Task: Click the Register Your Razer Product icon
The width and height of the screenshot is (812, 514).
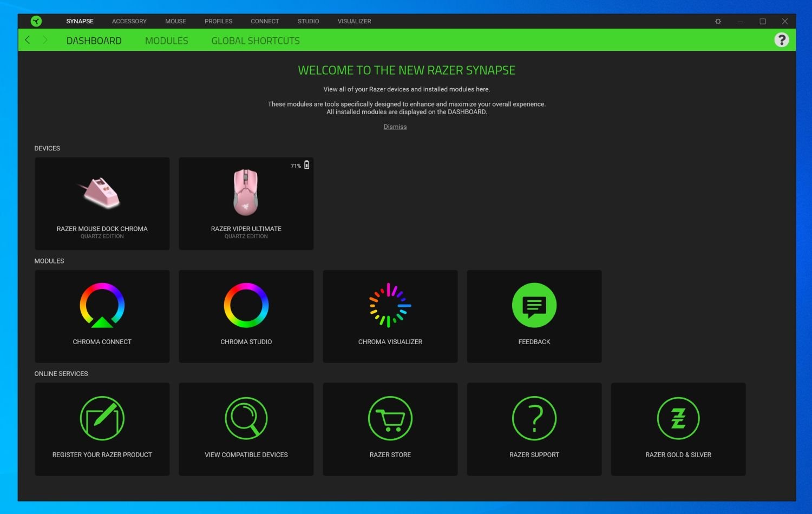Action: click(x=102, y=418)
